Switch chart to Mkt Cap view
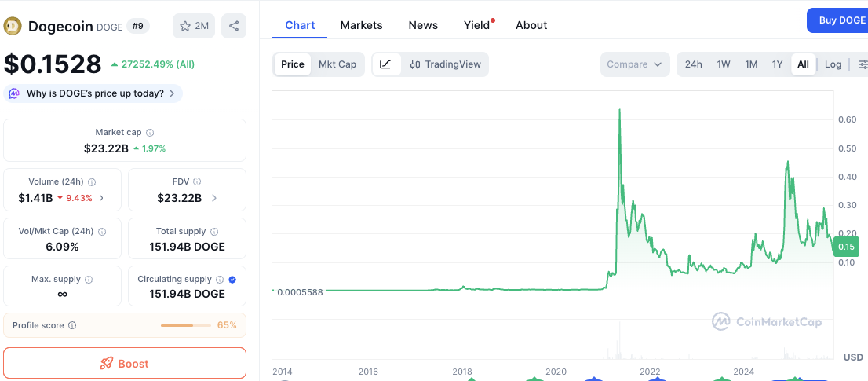The image size is (868, 381). (x=337, y=64)
